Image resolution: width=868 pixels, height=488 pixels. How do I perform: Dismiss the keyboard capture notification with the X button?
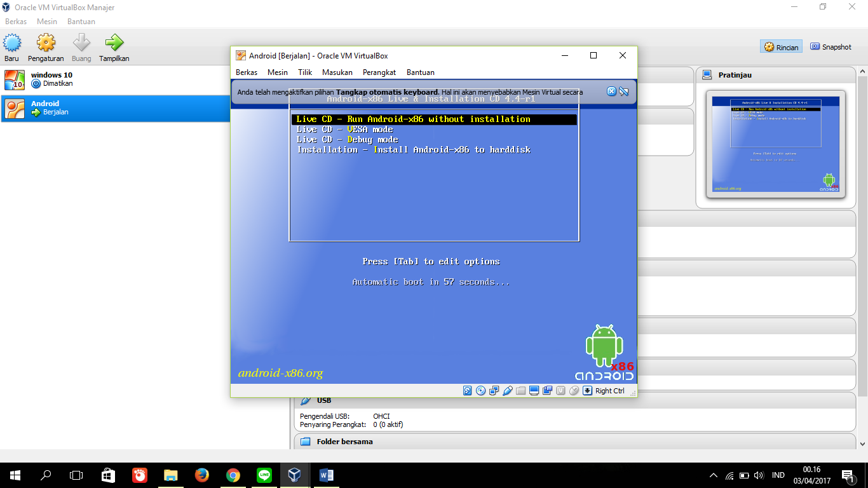[x=611, y=91]
